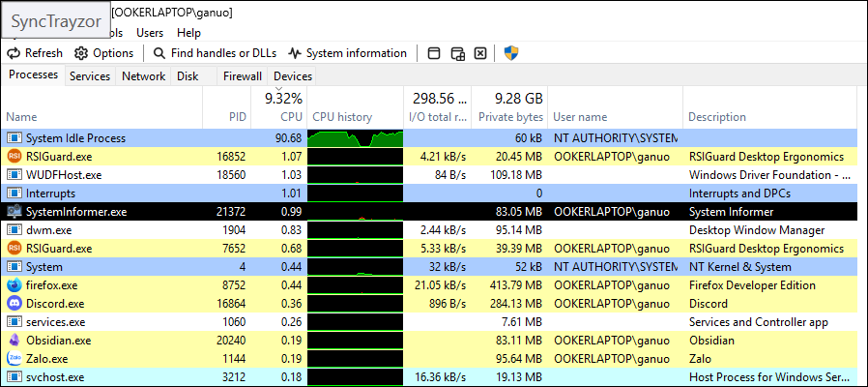Switch to the Devices tab
868x387 pixels.
coord(292,76)
